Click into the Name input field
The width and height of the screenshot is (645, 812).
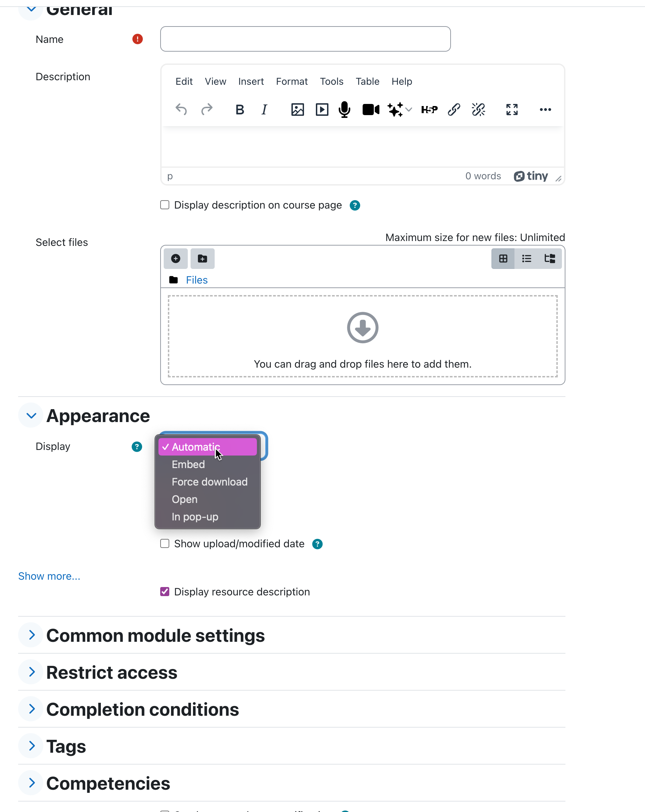(305, 39)
